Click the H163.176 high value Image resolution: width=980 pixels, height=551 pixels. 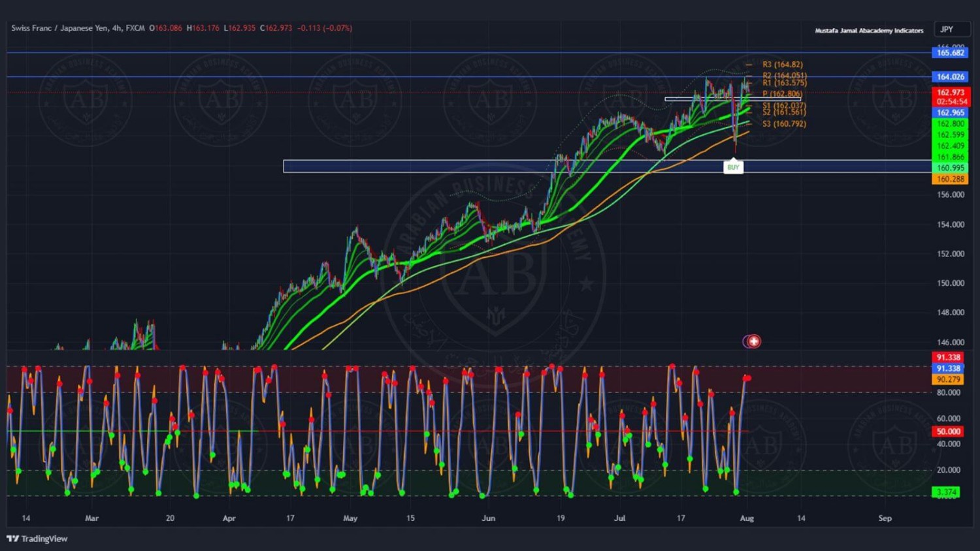pyautogui.click(x=203, y=28)
